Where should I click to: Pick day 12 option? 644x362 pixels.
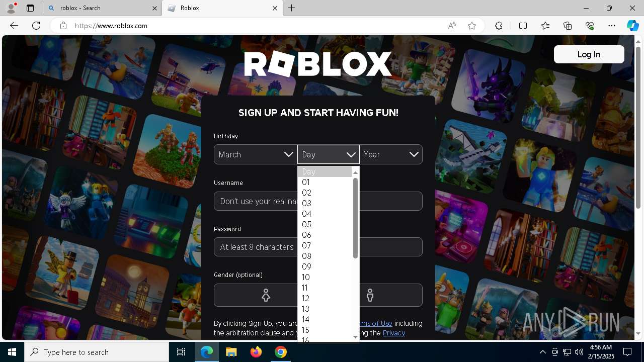pyautogui.click(x=325, y=298)
